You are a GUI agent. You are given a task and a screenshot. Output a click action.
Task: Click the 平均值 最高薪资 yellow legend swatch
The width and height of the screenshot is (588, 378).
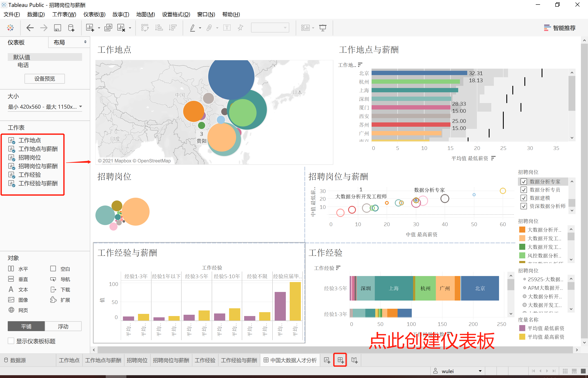522,337
